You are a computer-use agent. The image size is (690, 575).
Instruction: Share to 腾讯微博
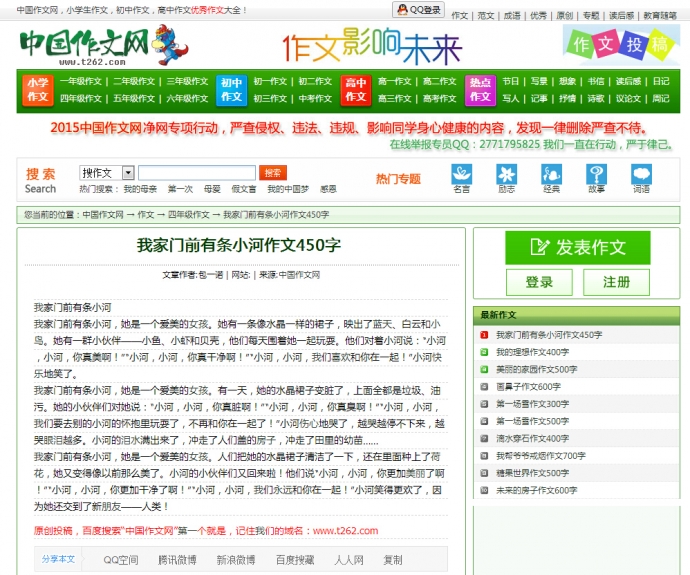pos(177,560)
